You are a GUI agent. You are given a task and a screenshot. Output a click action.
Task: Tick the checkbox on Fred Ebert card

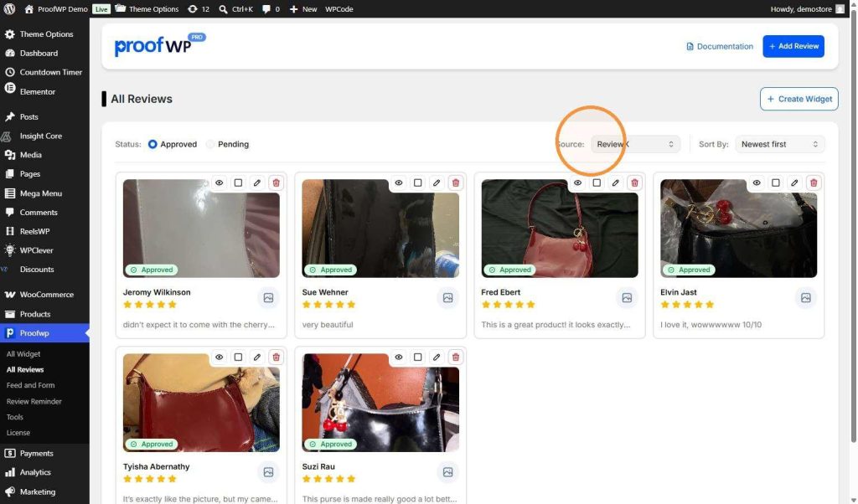click(597, 183)
